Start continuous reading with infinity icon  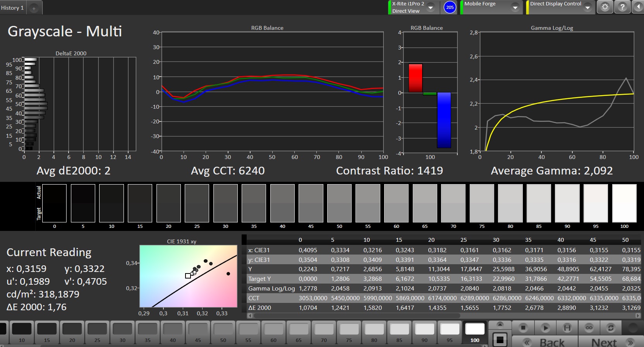(589, 328)
